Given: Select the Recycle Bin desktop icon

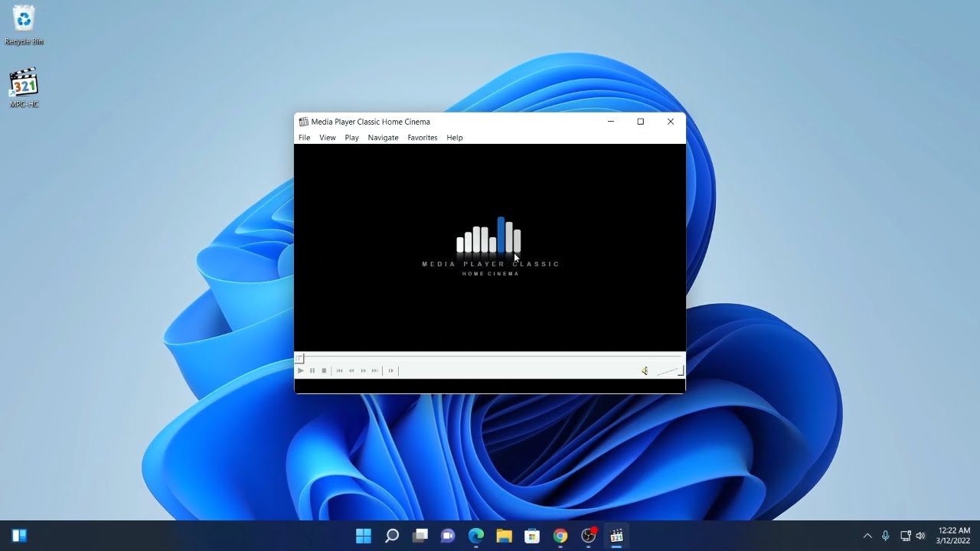Looking at the screenshot, I should point(24,24).
